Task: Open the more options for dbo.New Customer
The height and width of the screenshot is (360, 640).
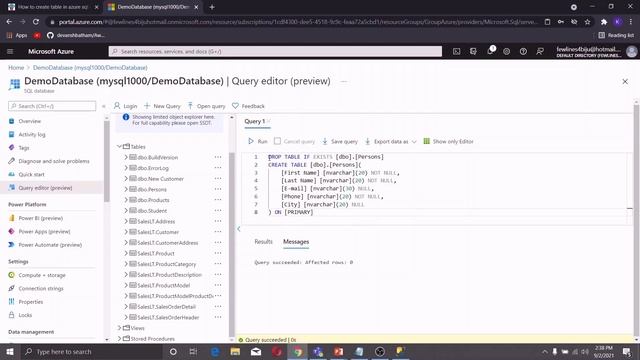Action: point(218,178)
